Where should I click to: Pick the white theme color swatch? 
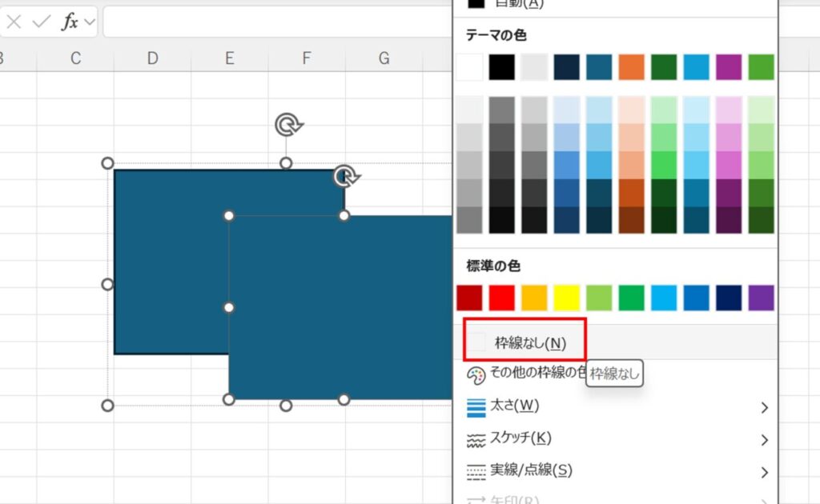pyautogui.click(x=469, y=67)
